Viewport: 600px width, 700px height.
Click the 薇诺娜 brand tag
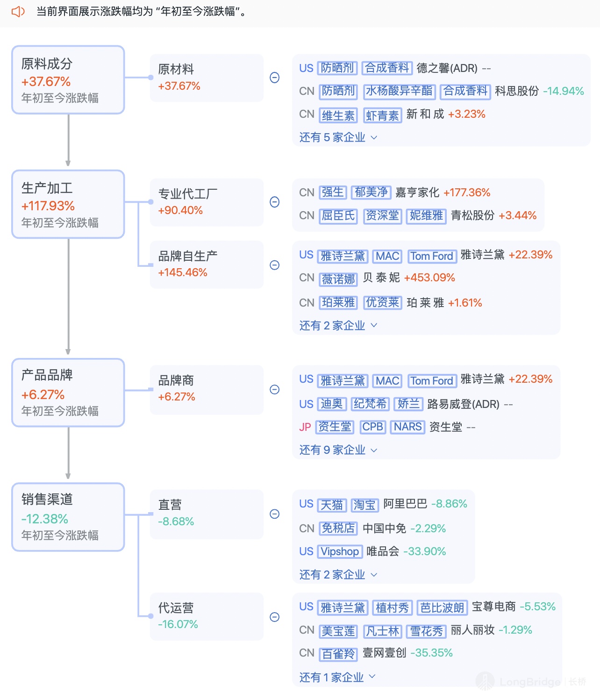[x=339, y=279]
